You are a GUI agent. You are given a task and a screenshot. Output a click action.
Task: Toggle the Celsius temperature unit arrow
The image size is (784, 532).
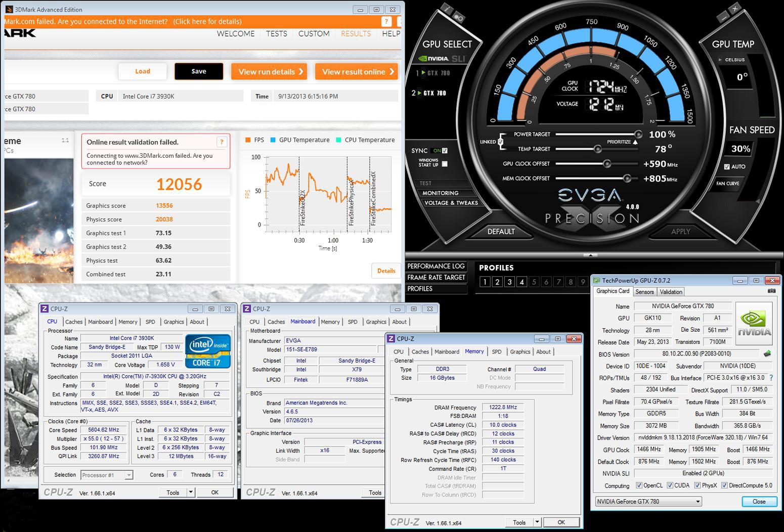(720, 60)
